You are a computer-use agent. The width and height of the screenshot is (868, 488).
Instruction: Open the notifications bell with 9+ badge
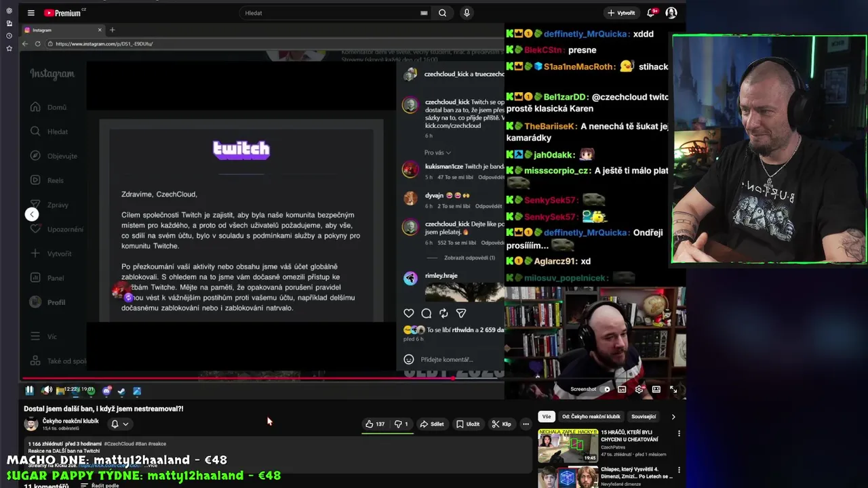[x=651, y=13]
